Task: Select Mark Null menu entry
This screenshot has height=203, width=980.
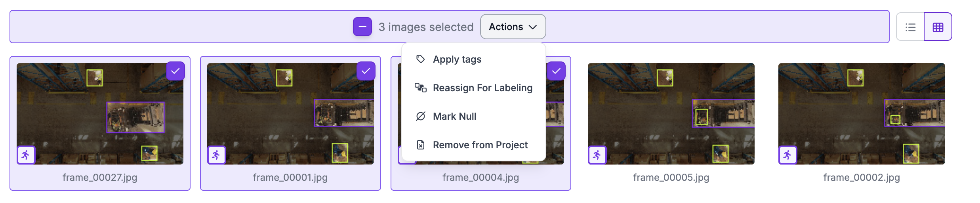Action: pos(454,116)
